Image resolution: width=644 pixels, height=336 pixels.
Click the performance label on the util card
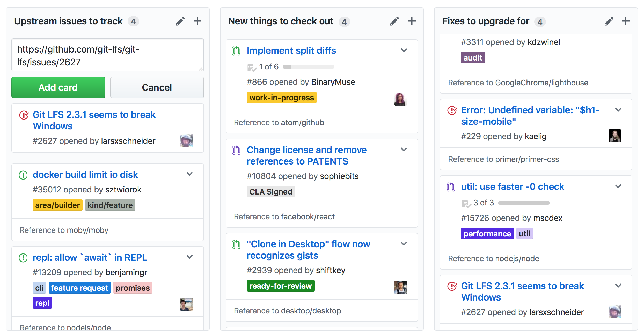click(487, 234)
